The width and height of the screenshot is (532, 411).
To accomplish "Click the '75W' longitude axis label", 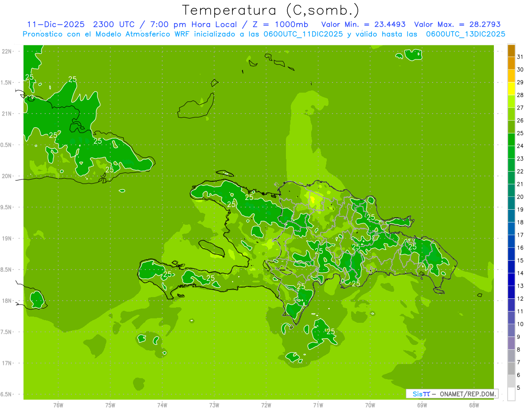I will pyautogui.click(x=110, y=405).
